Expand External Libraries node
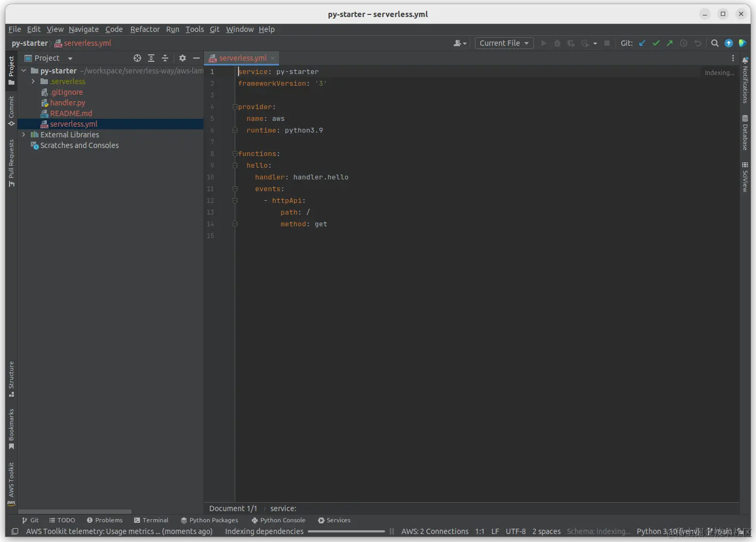756x542 pixels. 24,135
